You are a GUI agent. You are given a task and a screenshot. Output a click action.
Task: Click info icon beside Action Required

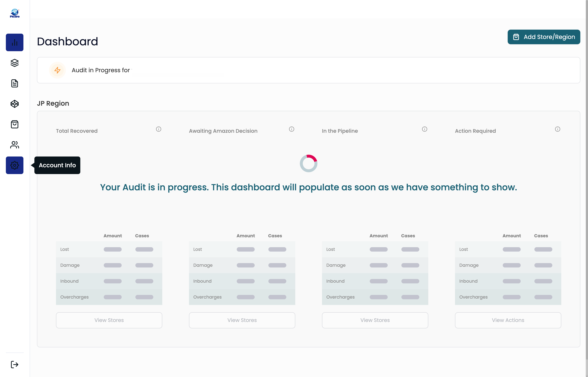pos(558,129)
